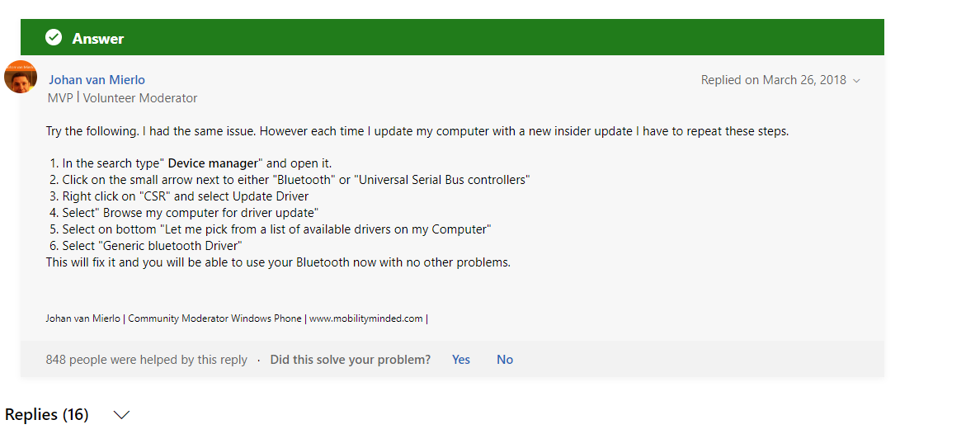
Task: Open Johan van Mierlo's avatar picture
Action: coord(21,77)
